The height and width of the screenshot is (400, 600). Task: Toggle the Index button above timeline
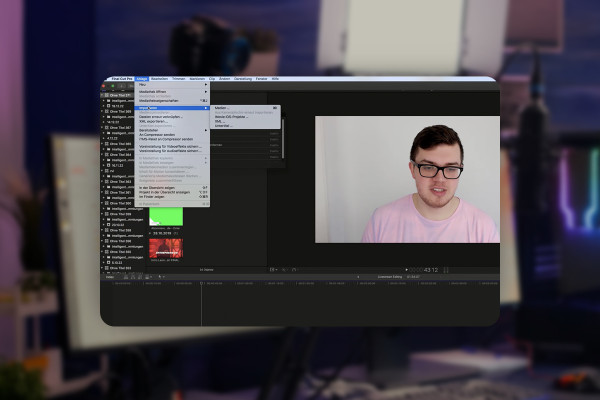tap(110, 277)
